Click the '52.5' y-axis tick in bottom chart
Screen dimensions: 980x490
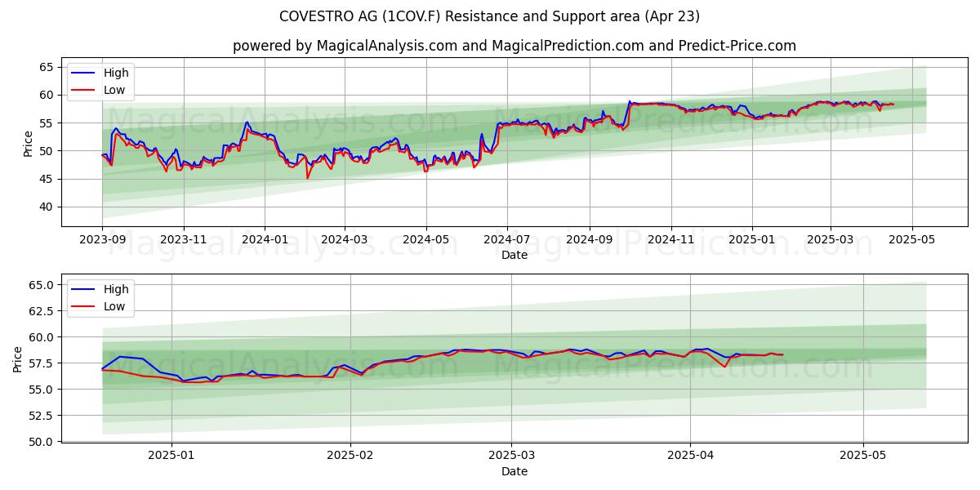pos(42,416)
